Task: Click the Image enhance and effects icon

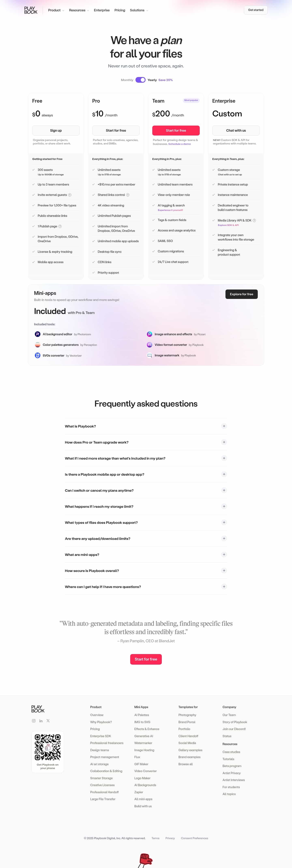Action: [149, 334]
